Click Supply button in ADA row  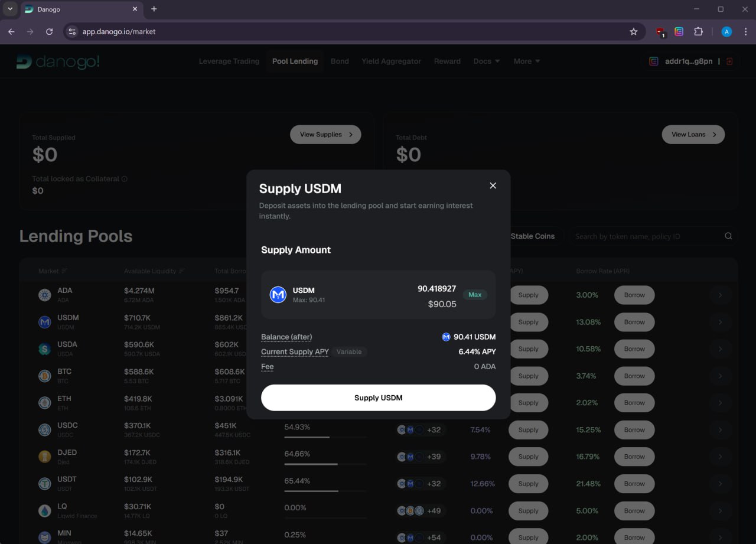click(x=528, y=295)
